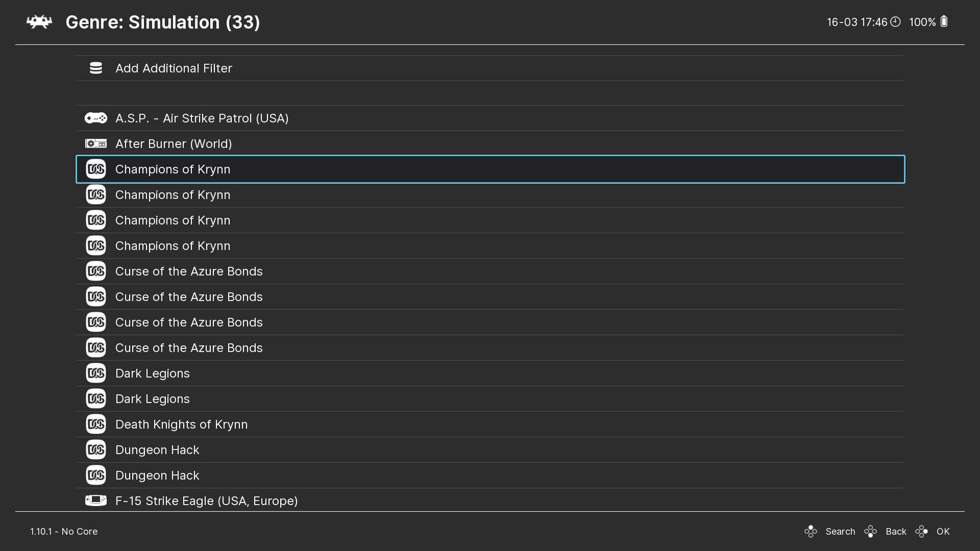Click the icon of the highlighted Champions of Krynn row
Image resolution: width=980 pixels, height=551 pixels.
click(96, 169)
